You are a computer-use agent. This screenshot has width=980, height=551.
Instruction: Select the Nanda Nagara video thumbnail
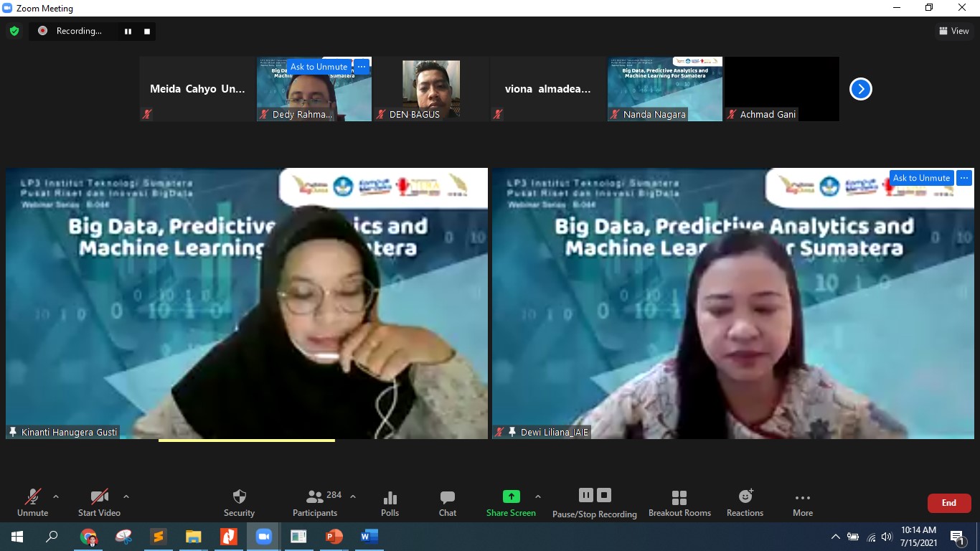(x=665, y=89)
